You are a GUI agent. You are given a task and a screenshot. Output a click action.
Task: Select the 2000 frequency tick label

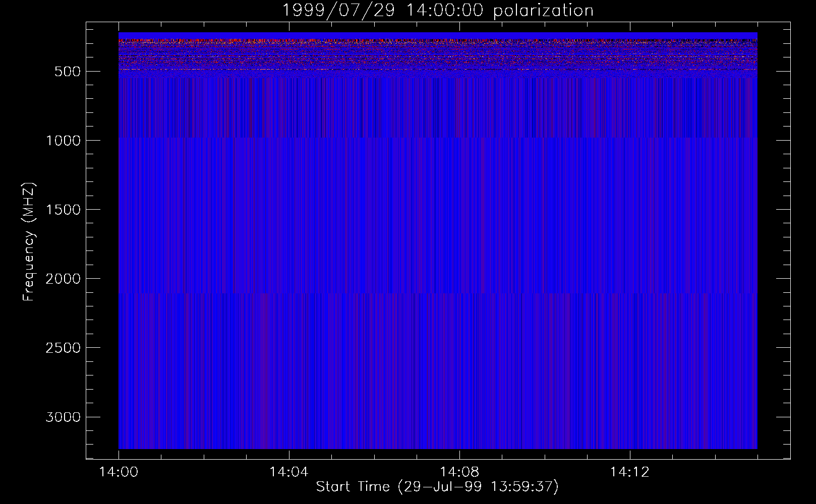pyautogui.click(x=63, y=279)
